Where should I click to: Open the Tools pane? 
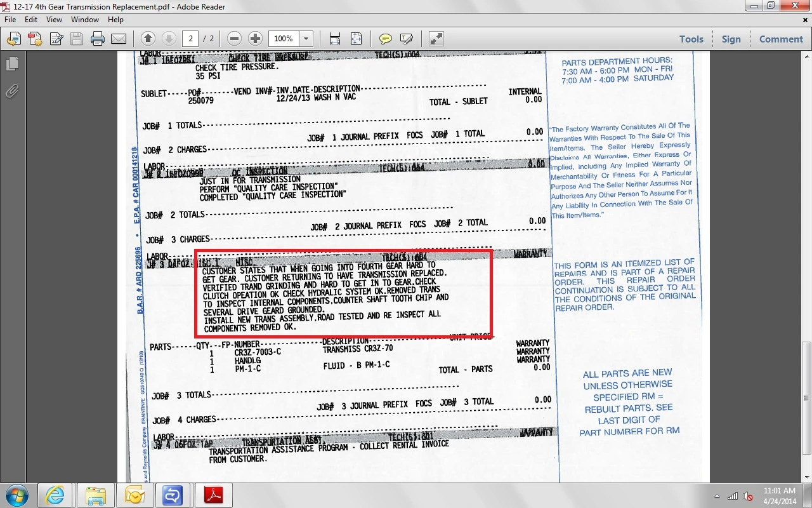[x=691, y=39]
